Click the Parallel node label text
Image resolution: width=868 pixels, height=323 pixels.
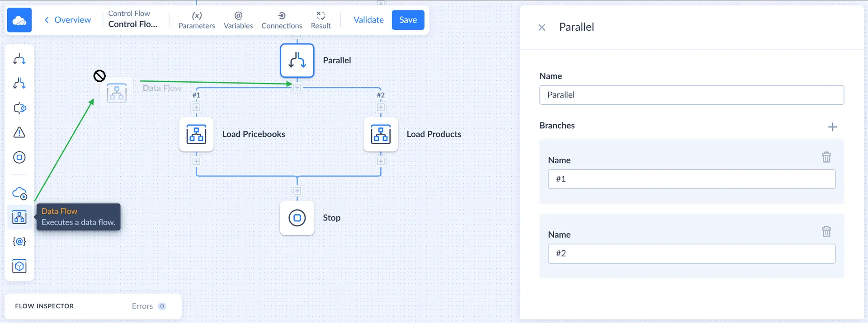(337, 61)
